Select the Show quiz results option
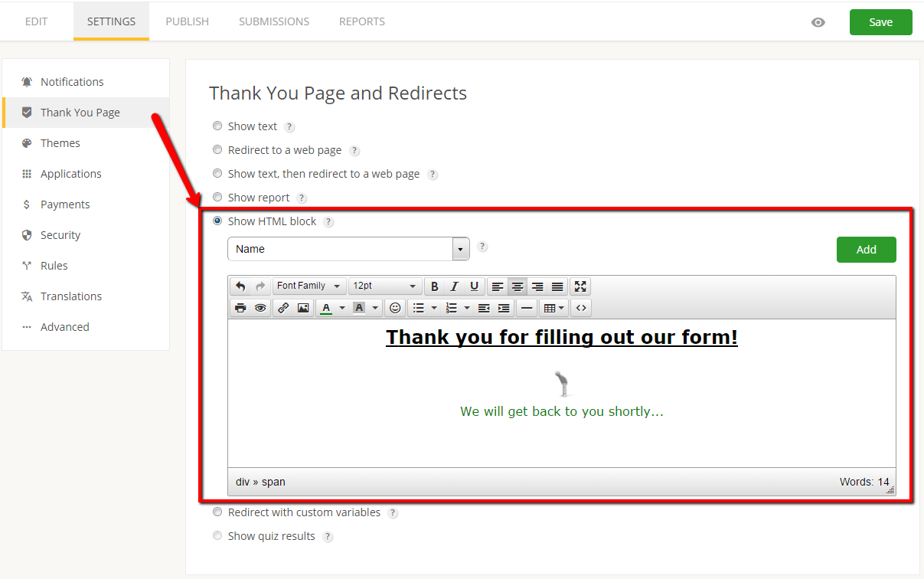The height and width of the screenshot is (579, 924). [x=217, y=535]
